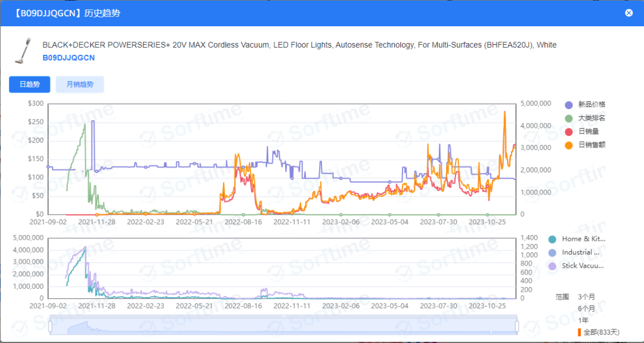Switch to the 月销趋势 tab
The height and width of the screenshot is (343, 644).
[x=80, y=85]
